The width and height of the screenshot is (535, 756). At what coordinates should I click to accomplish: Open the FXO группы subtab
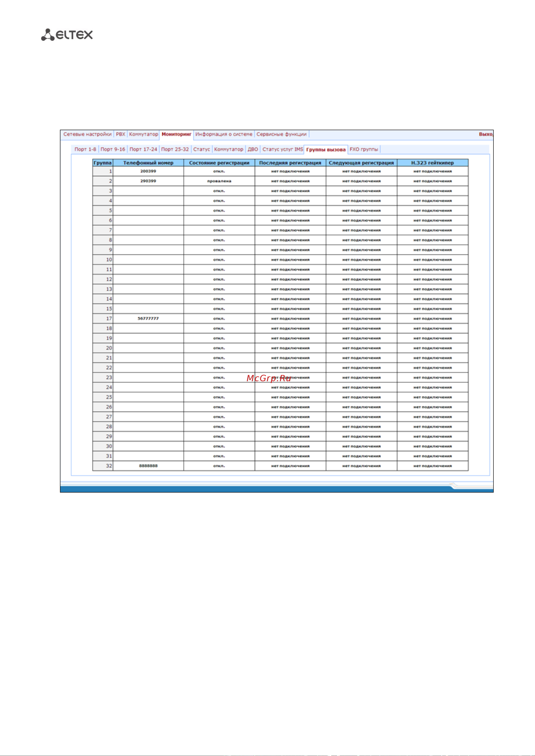[x=364, y=149]
